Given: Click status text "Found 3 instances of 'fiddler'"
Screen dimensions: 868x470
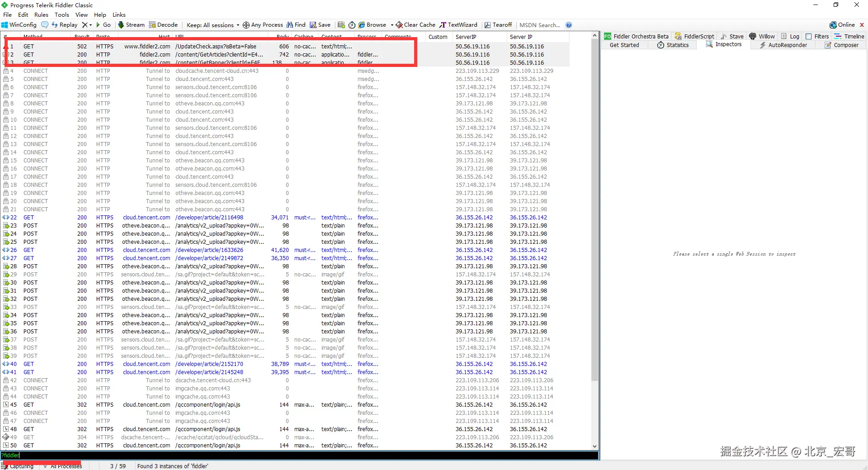Looking at the screenshot, I should point(173,466).
